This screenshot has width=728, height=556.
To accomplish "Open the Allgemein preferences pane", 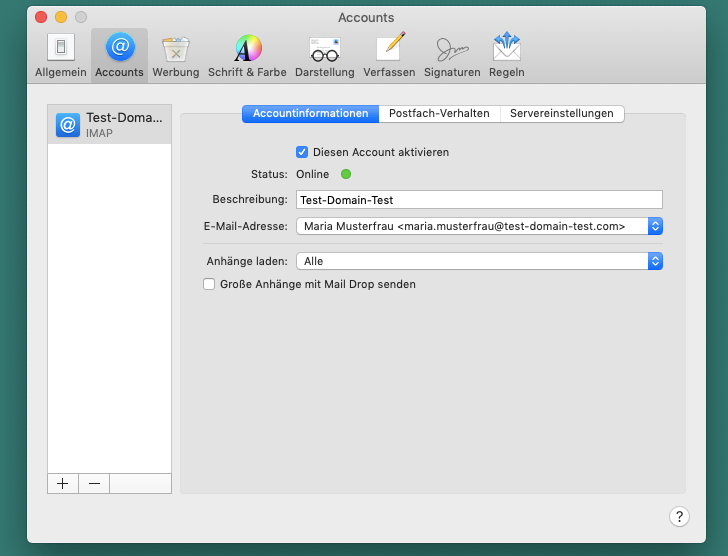I will pyautogui.click(x=61, y=55).
